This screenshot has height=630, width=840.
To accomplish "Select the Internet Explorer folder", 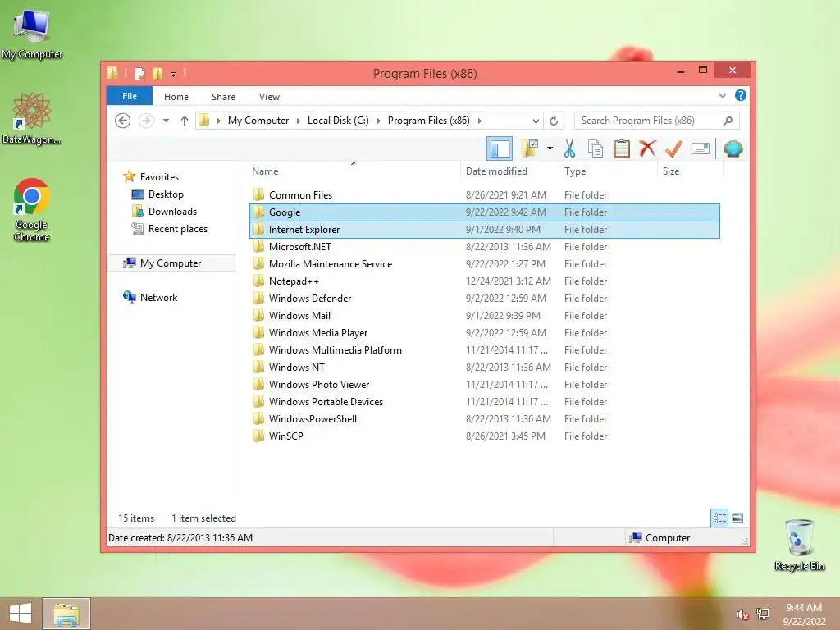I will 485,230.
